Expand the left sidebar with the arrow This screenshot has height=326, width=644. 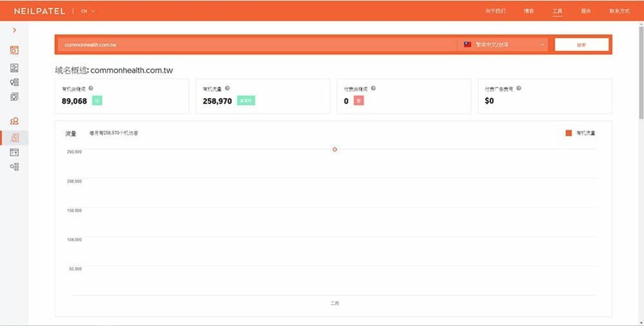[x=14, y=30]
